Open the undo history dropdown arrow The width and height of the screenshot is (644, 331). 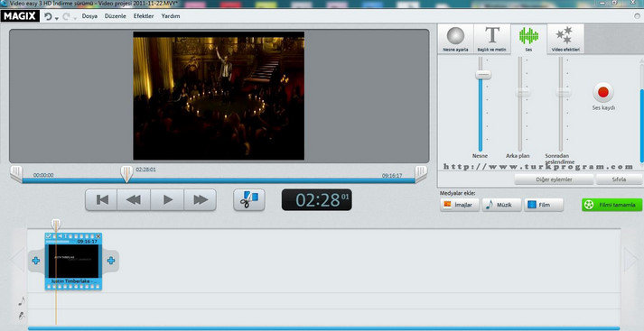click(57, 18)
